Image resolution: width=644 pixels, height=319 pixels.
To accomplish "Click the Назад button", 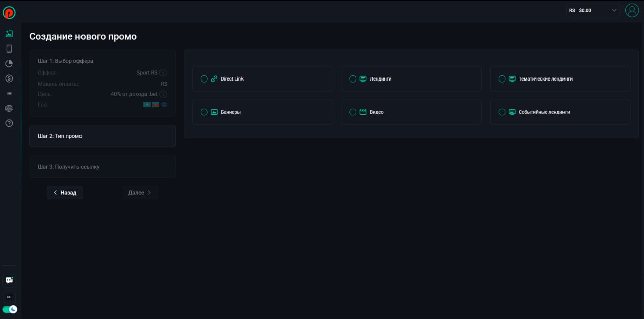I will click(64, 193).
